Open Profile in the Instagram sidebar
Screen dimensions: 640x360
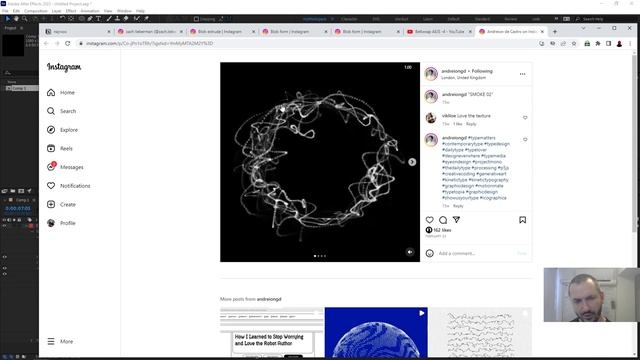(x=61, y=223)
